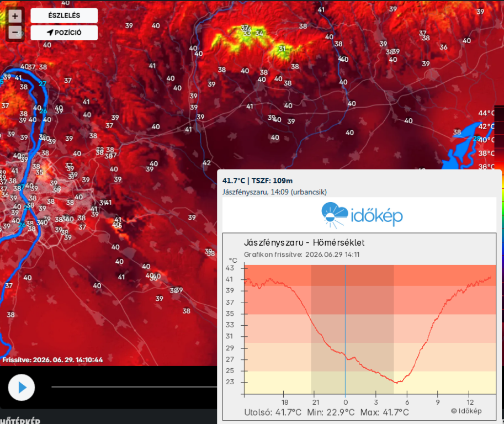Click the POZÍCIÓ location button
This screenshot has height=424, width=504.
64,33
